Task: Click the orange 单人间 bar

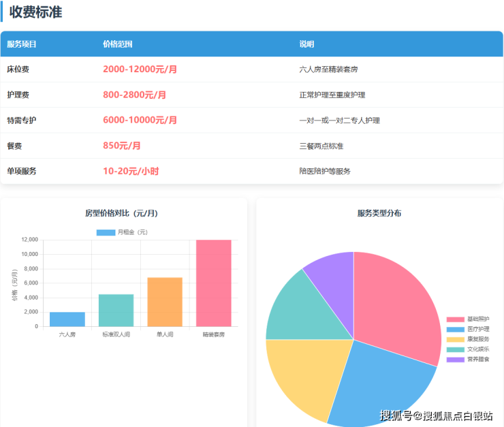Action: 165,302
